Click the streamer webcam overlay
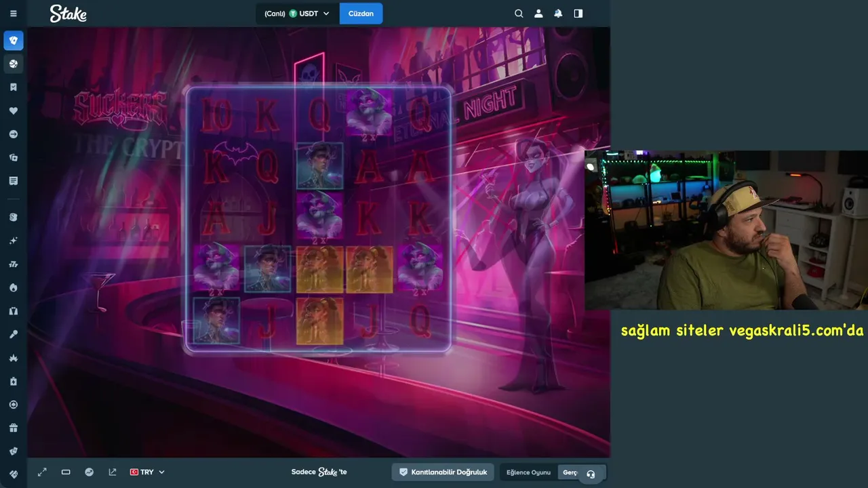Screen dimensions: 868x488 tap(726, 230)
